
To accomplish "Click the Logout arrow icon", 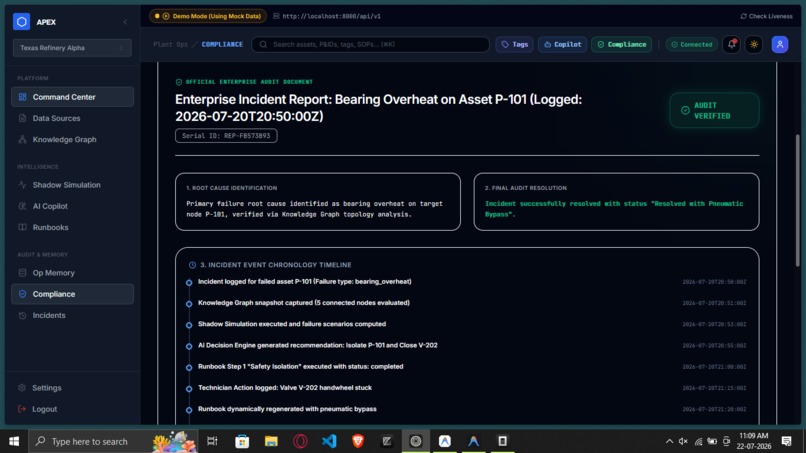I will click(22, 409).
